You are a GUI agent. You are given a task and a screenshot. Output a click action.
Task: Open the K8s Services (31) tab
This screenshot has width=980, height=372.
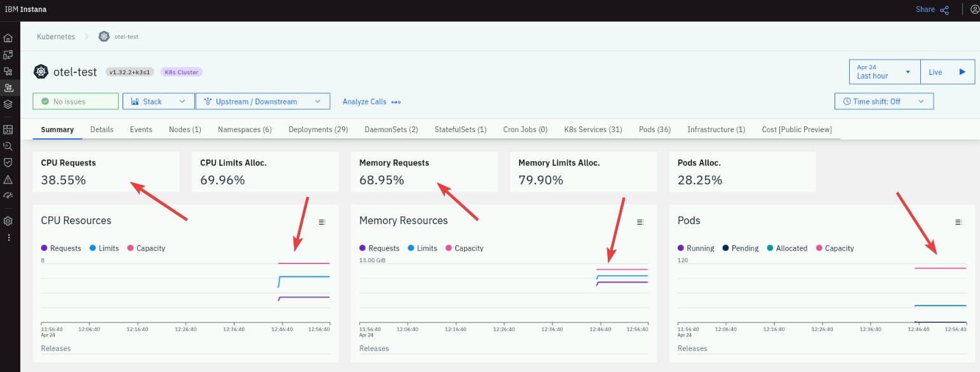point(593,130)
